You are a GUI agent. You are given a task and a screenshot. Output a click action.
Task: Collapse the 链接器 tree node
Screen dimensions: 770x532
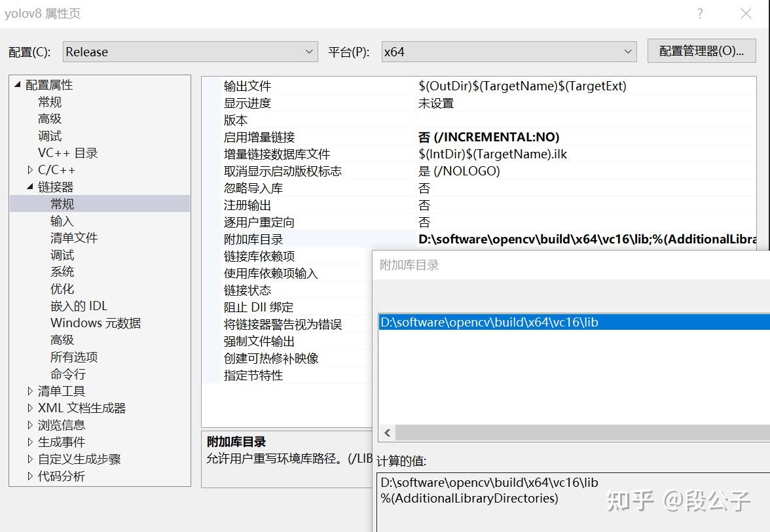tap(29, 186)
